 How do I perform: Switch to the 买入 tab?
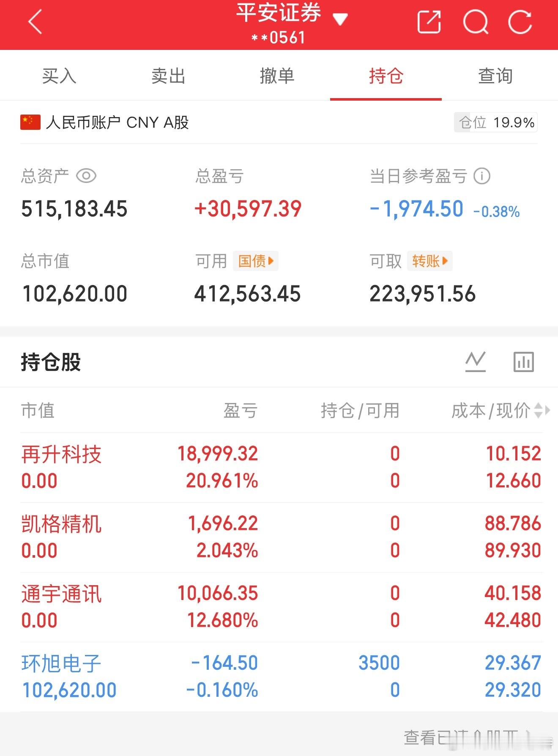click(x=59, y=76)
